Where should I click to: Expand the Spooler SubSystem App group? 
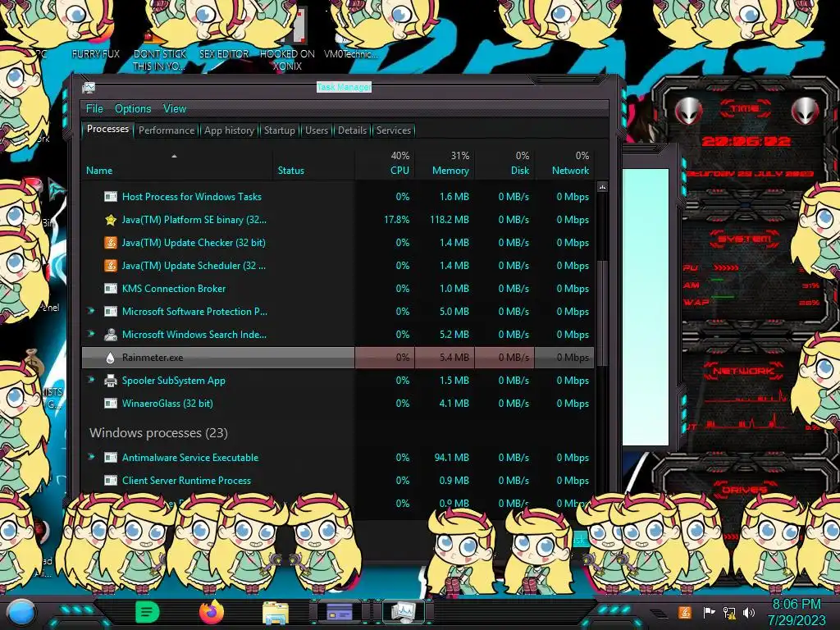point(91,380)
